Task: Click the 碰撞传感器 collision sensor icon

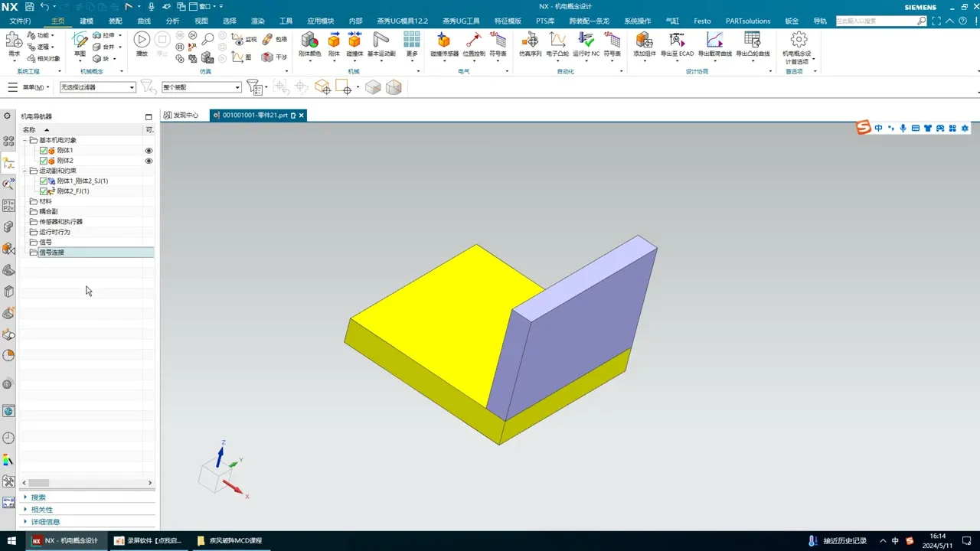Action: click(x=444, y=42)
